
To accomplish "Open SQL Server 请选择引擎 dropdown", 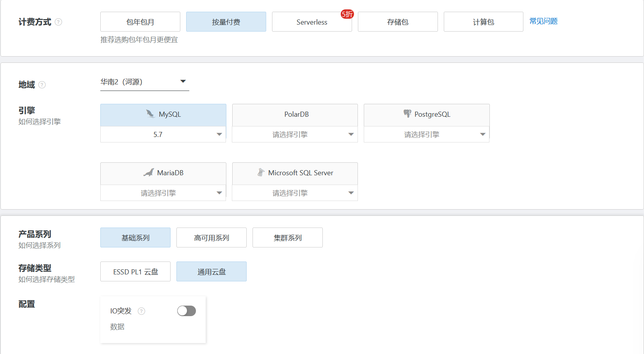I will click(x=295, y=193).
